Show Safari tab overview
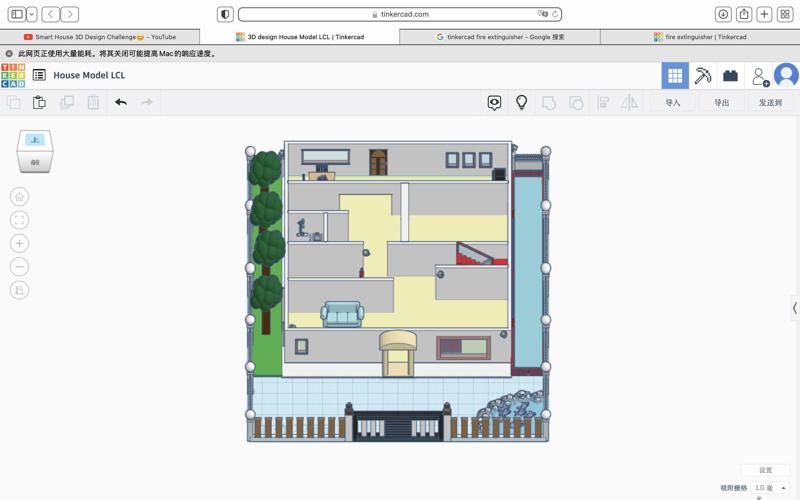 click(785, 14)
